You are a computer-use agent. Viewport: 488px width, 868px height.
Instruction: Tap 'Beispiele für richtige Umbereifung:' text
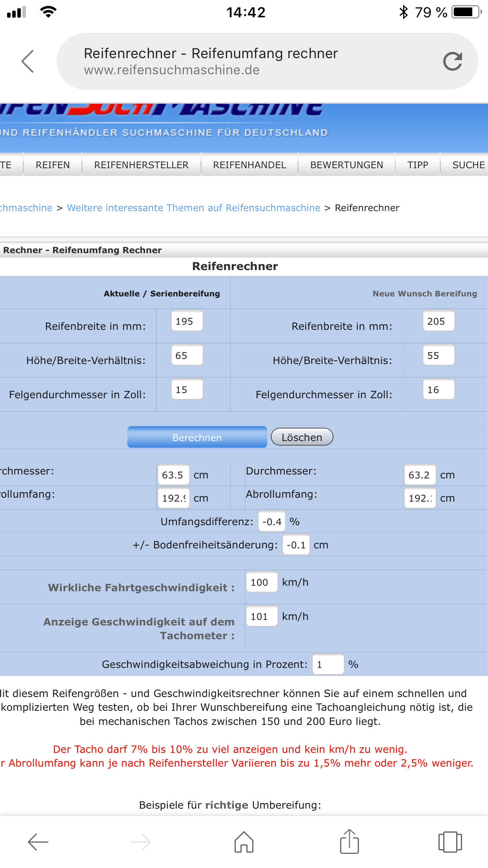click(230, 805)
